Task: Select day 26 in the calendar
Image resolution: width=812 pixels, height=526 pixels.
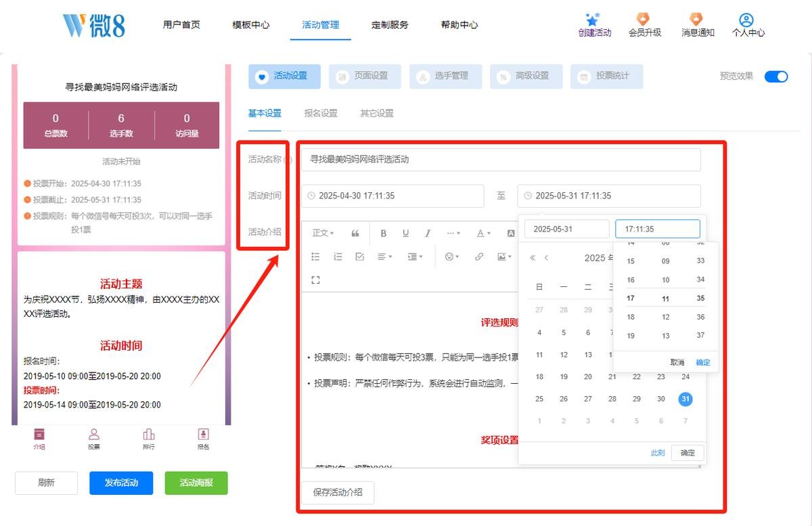Action: [564, 399]
